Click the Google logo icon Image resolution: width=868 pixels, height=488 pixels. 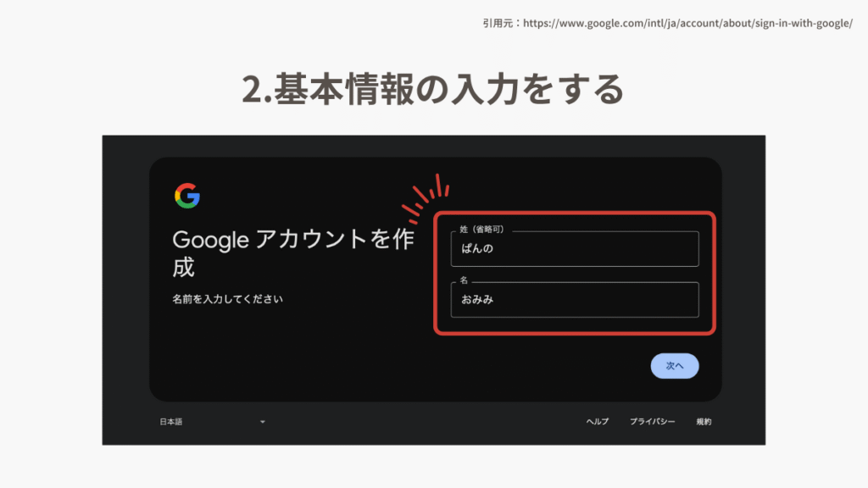pyautogui.click(x=187, y=196)
